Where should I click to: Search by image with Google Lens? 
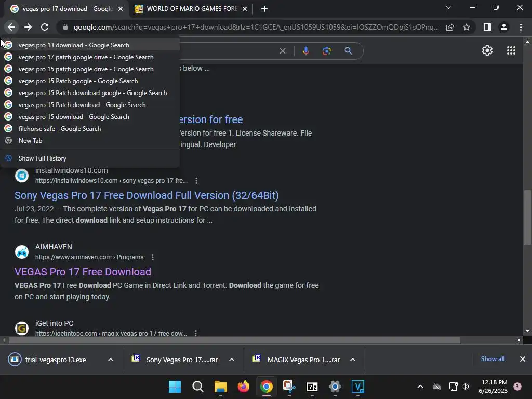click(327, 51)
